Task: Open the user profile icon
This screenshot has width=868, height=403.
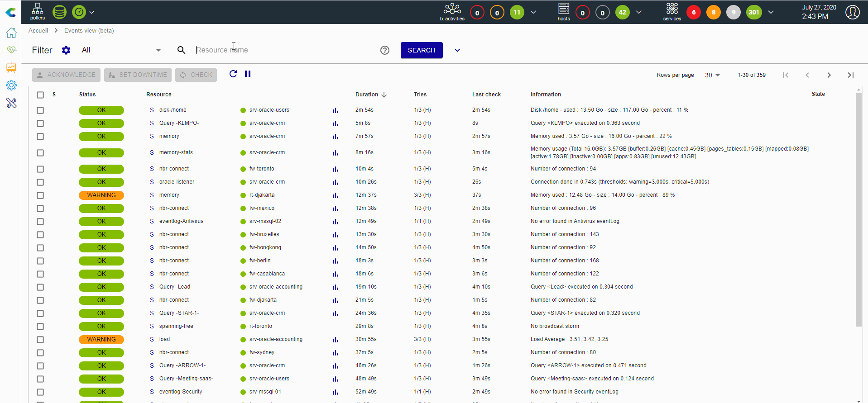Action: [853, 12]
